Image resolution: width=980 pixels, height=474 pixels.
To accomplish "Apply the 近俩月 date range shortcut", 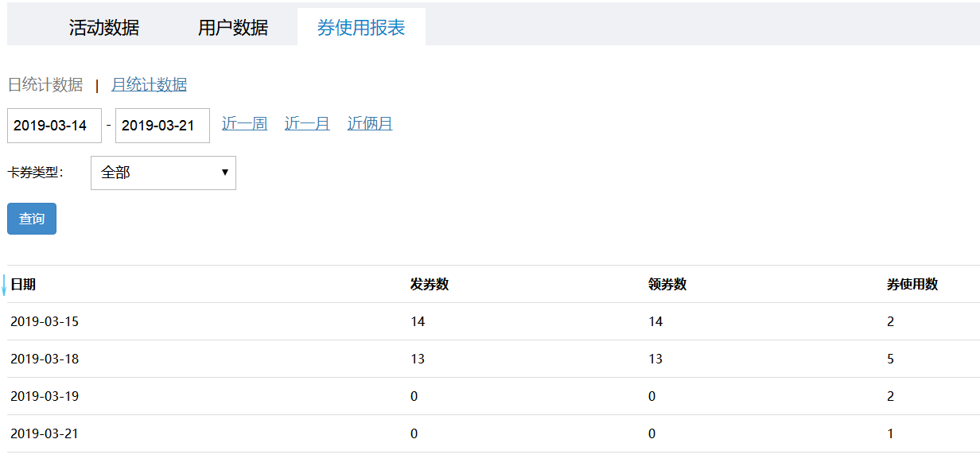I will 368,123.
